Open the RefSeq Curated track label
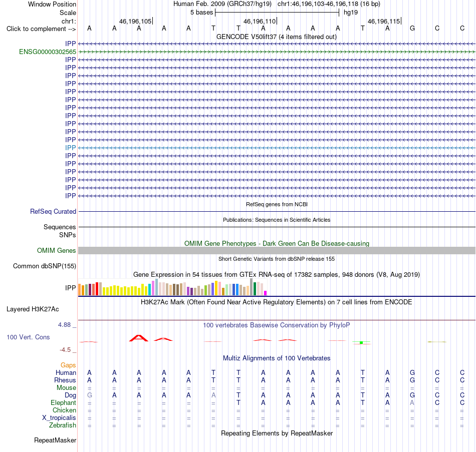The height and width of the screenshot is (452, 476). point(53,211)
